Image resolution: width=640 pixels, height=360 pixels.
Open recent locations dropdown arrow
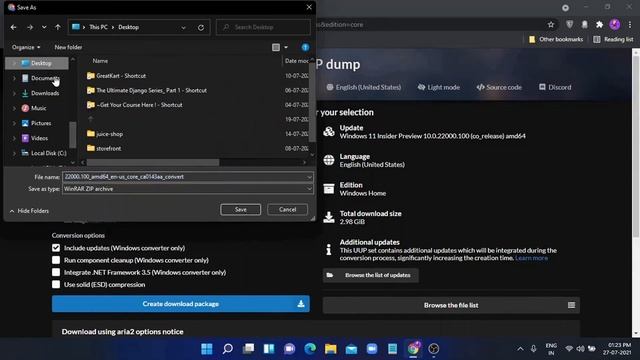pos(44,27)
